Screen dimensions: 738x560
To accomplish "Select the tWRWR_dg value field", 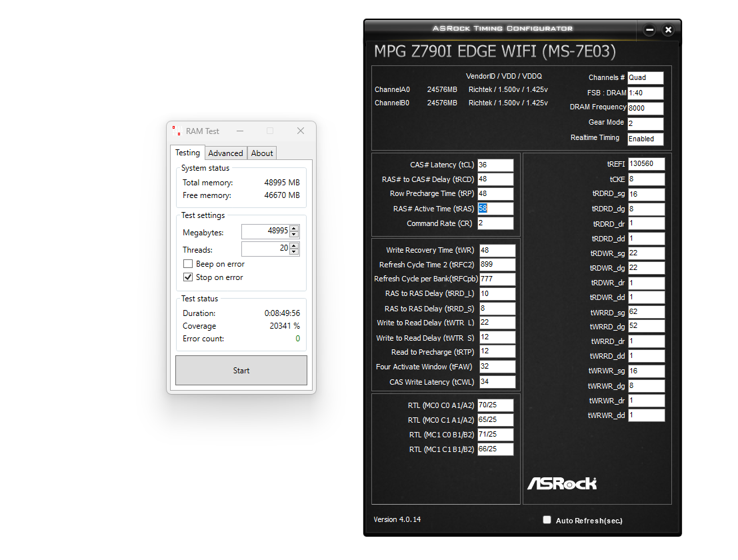I will point(646,386).
